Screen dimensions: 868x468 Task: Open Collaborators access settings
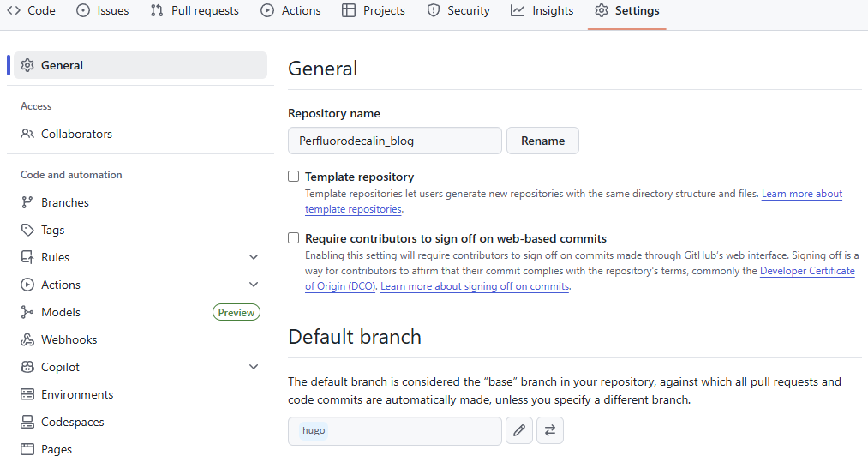76,134
